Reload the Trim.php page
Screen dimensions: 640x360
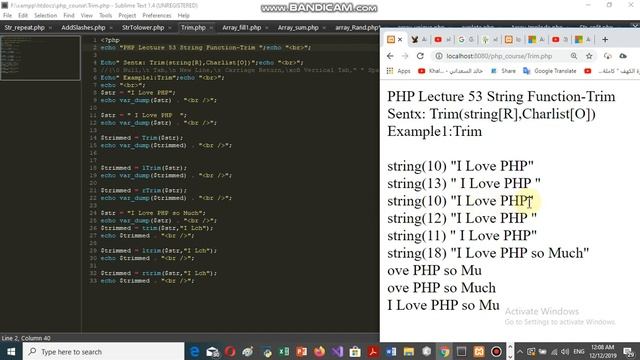coord(420,56)
